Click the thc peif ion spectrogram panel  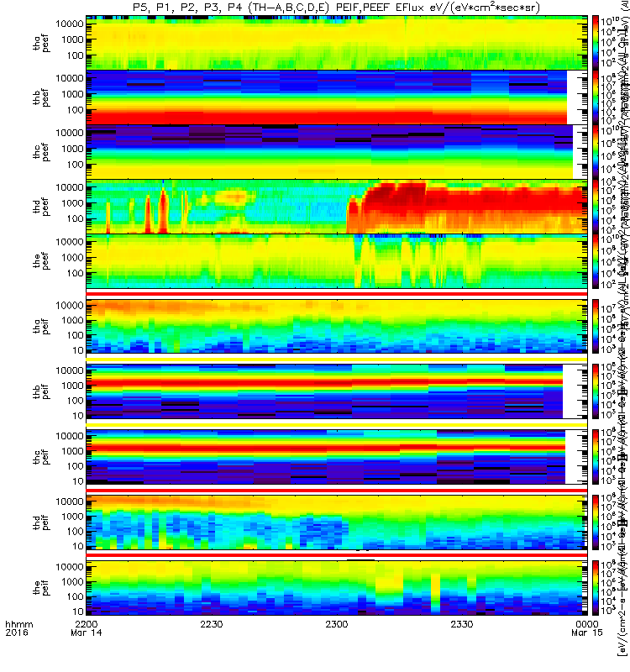click(x=337, y=457)
